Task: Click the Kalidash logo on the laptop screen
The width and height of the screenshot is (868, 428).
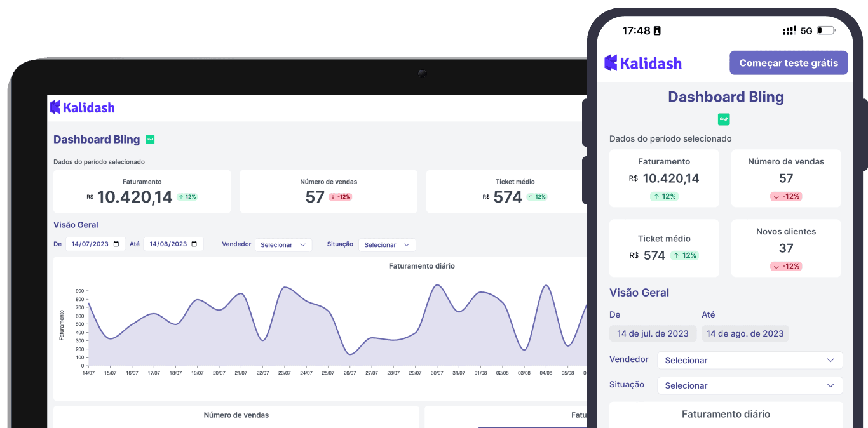Action: coord(83,107)
